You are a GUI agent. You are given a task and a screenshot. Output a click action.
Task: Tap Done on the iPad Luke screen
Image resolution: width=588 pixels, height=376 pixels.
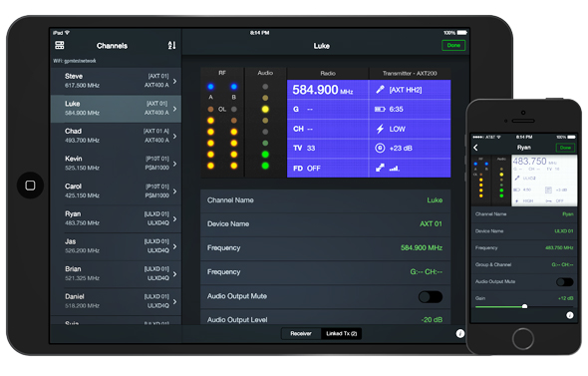pyautogui.click(x=453, y=46)
